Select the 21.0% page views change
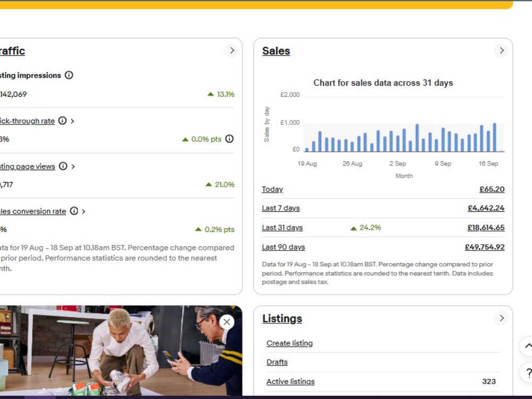The image size is (532, 399). [225, 185]
